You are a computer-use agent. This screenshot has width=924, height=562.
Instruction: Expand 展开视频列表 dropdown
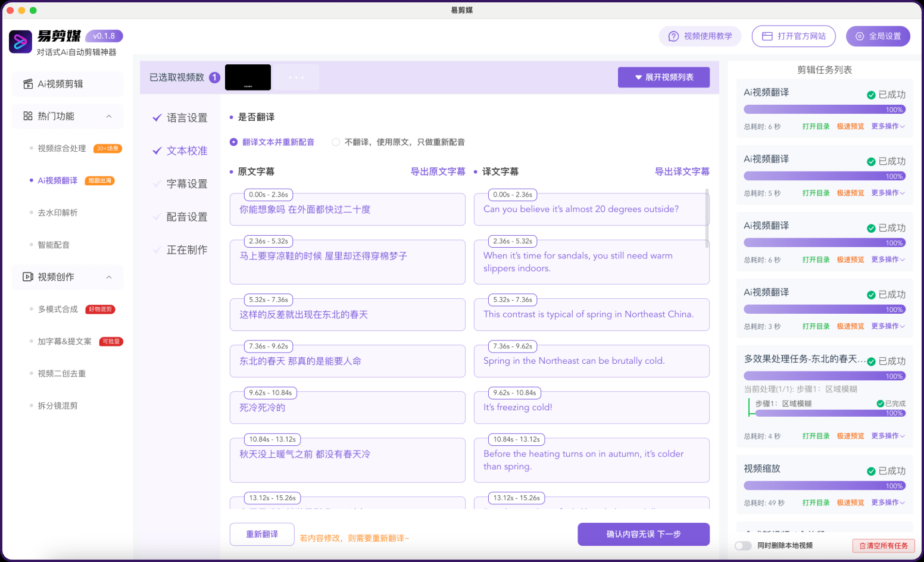[664, 77]
